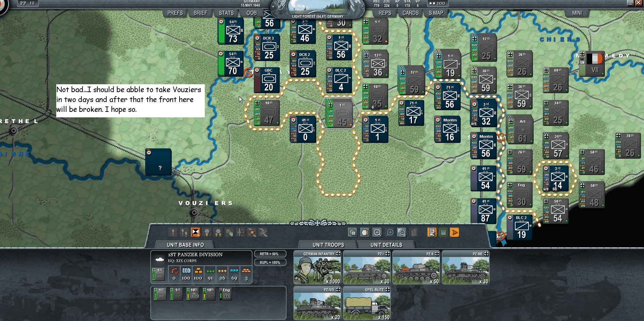Open the REPS menu
Viewport: 644px width, 321px height.
tap(385, 13)
